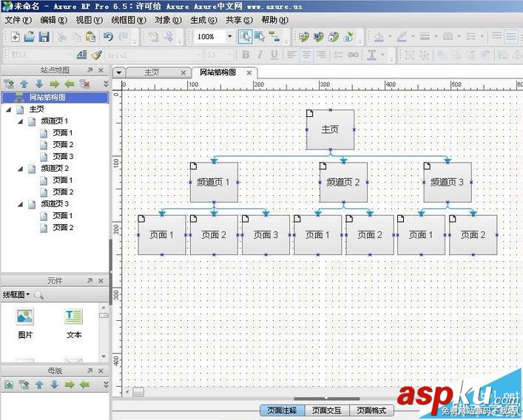Add a new page in the sitemap toolbar

tap(9, 84)
